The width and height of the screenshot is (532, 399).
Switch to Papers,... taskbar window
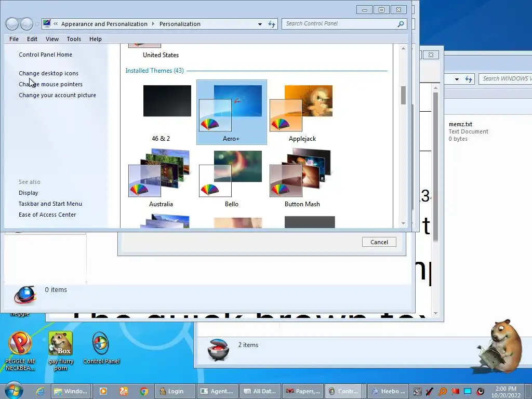coord(303,391)
